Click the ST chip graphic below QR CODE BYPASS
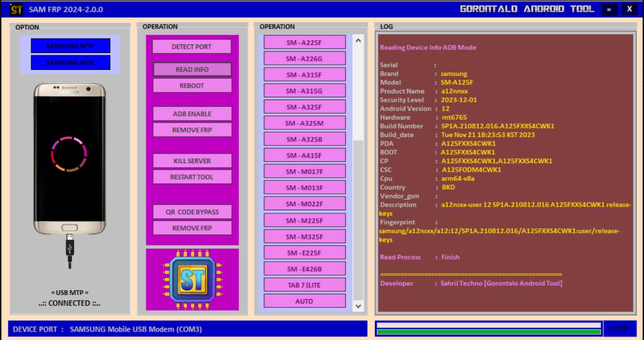This screenshot has height=340, width=644. [x=192, y=280]
